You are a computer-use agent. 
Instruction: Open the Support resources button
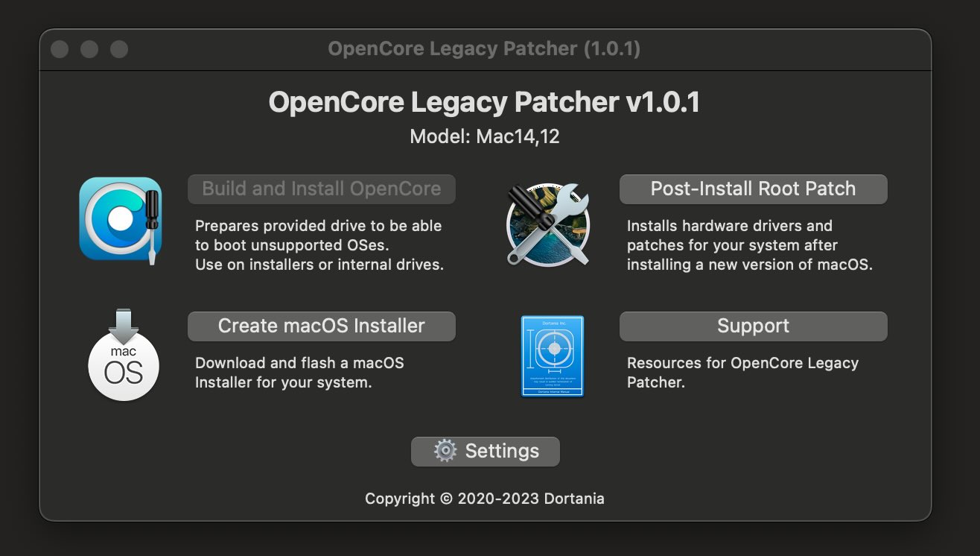[754, 326]
